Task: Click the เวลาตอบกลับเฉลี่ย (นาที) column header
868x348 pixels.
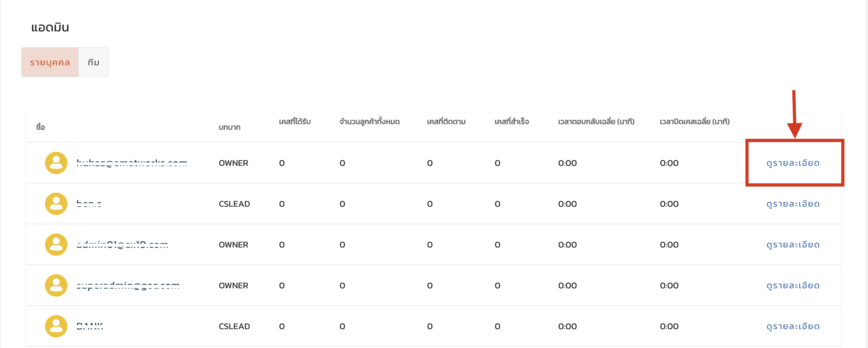Action: 596,121
